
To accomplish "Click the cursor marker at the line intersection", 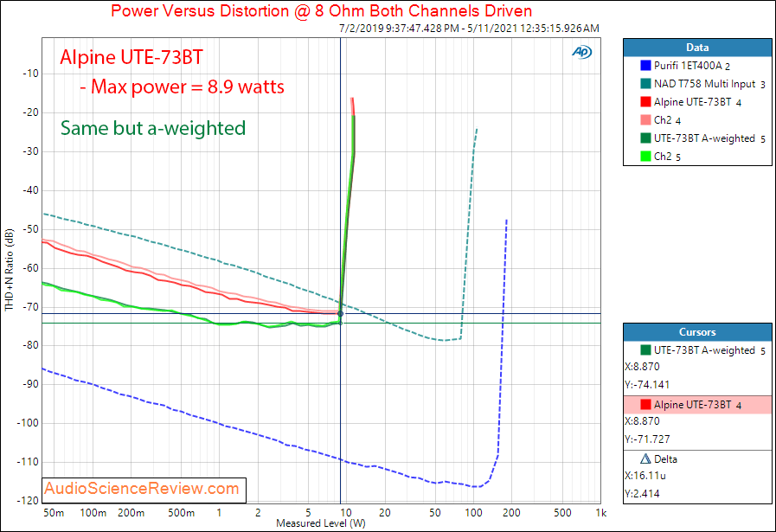I will click(341, 314).
